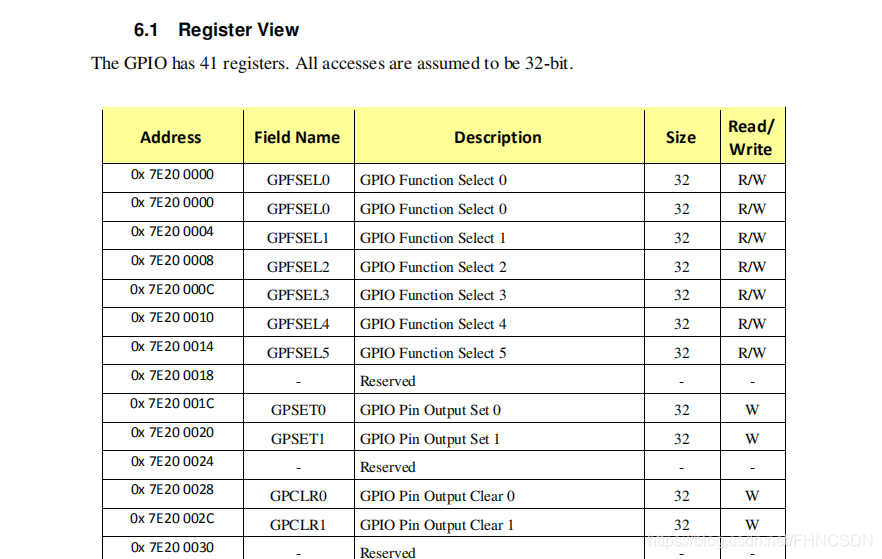
Task: Select field name "GPFSEL3"
Action: pos(298,295)
